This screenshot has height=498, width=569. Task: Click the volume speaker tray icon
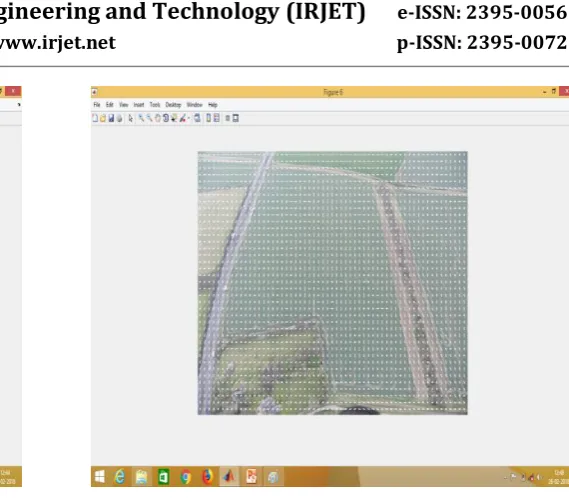539,477
